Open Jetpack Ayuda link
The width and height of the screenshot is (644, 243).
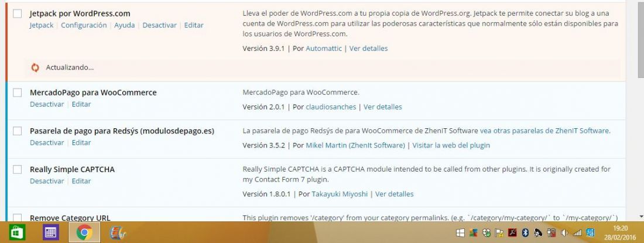tap(125, 25)
